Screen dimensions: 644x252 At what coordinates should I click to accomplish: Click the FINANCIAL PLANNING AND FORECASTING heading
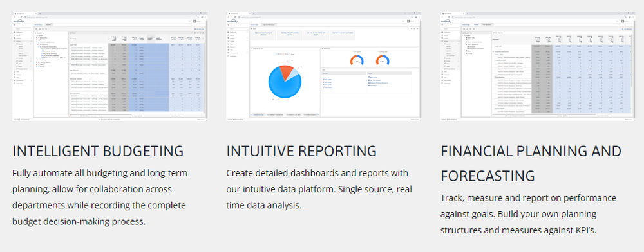coord(531,163)
